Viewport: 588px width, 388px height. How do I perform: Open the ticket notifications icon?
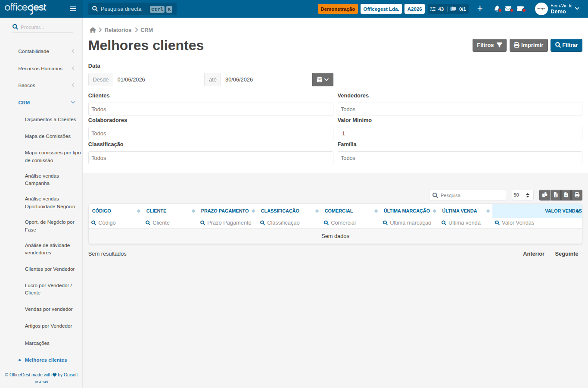520,9
